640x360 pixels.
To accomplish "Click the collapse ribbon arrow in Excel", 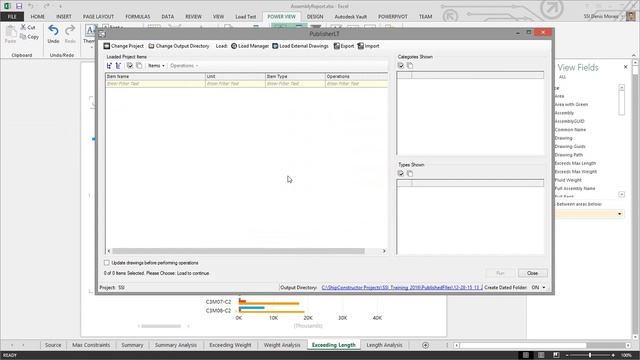I will (633, 55).
